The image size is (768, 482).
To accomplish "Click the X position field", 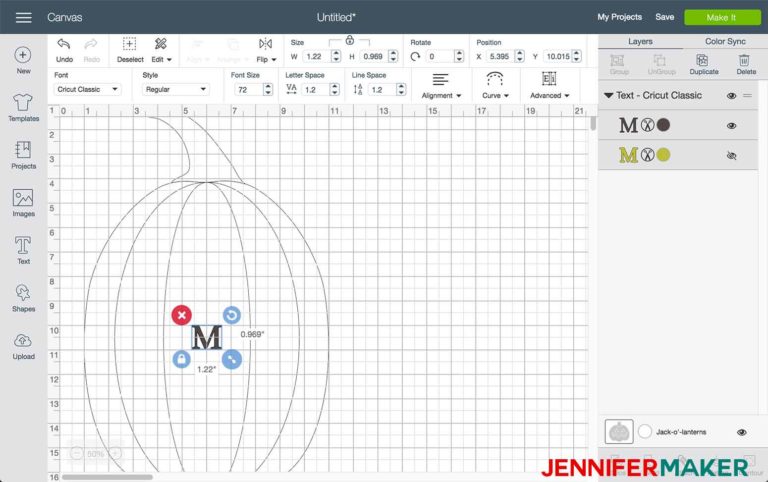I will pyautogui.click(x=501, y=56).
